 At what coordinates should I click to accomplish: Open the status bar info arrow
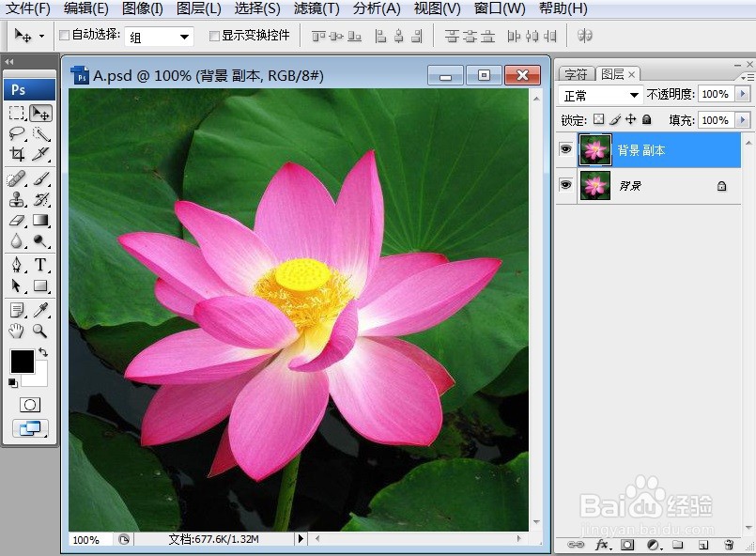[301, 538]
